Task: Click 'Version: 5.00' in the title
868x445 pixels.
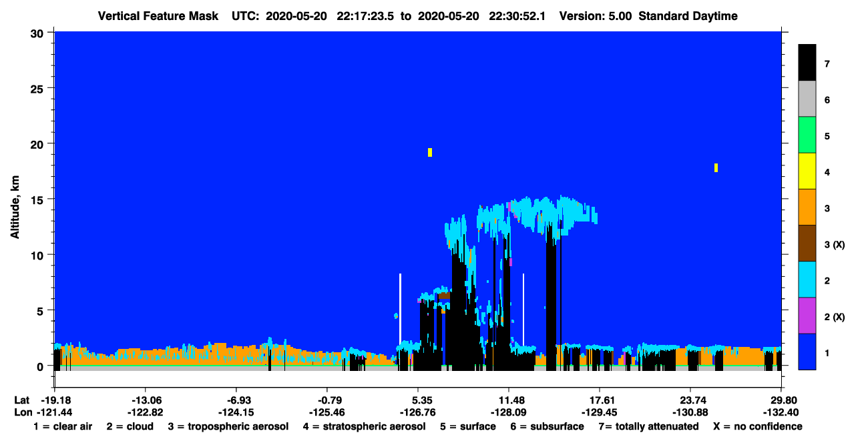Action: 595,16
